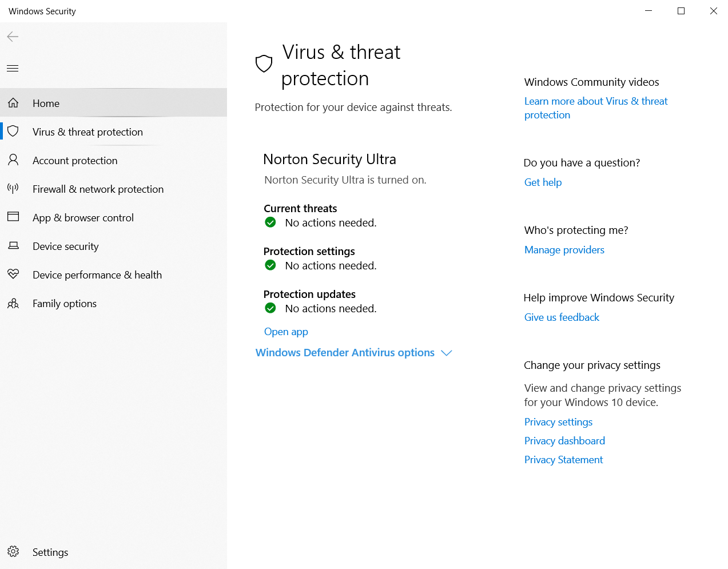
Task: Select Virus & threat protection in sidebar
Action: click(87, 132)
